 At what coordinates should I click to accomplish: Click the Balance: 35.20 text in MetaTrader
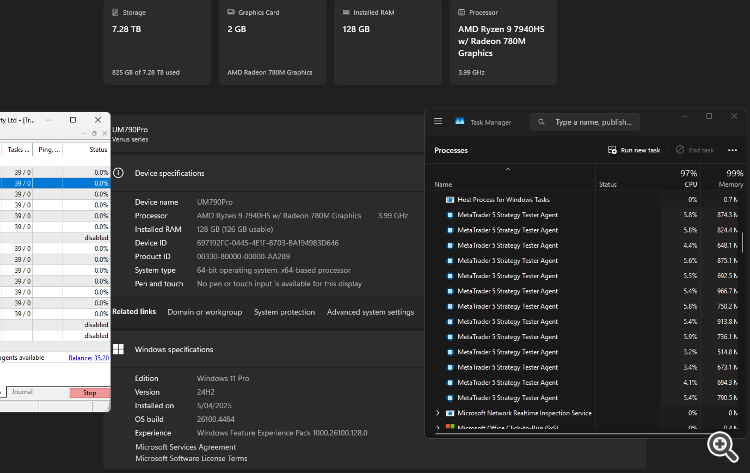(88, 358)
